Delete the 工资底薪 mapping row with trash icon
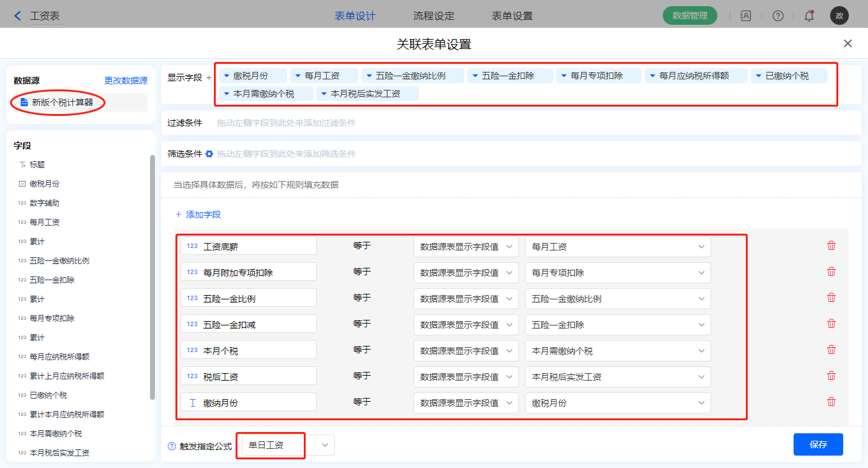 click(831, 245)
